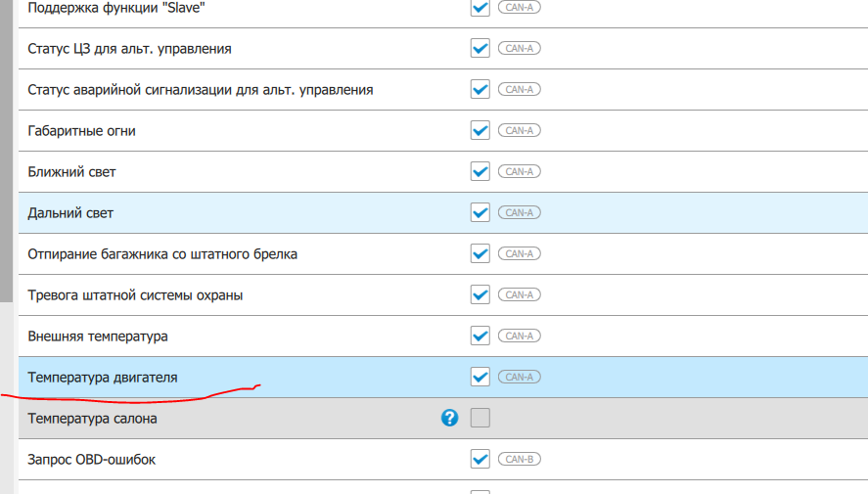Click CAN-A badge beside Температура двигателя
868x494 pixels.
coord(519,377)
